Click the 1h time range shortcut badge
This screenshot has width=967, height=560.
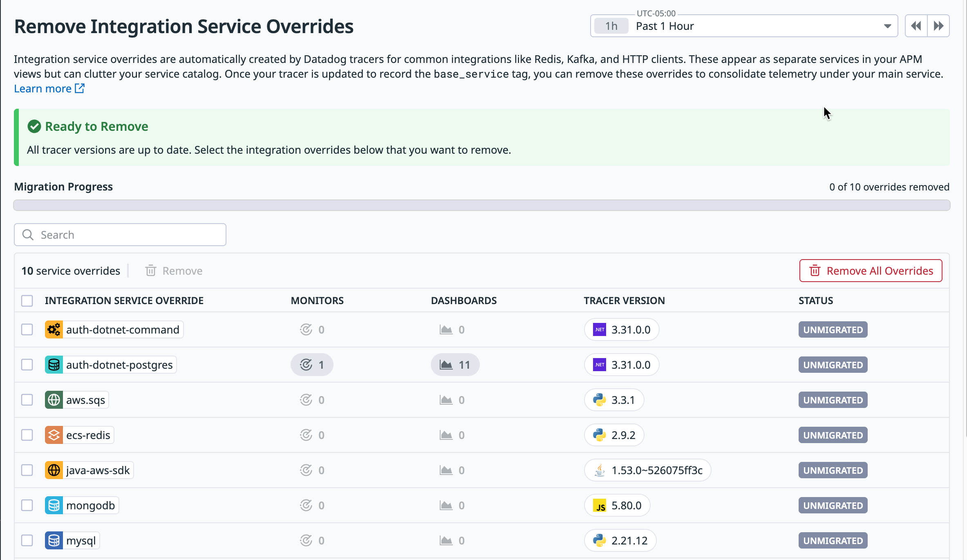[611, 26]
